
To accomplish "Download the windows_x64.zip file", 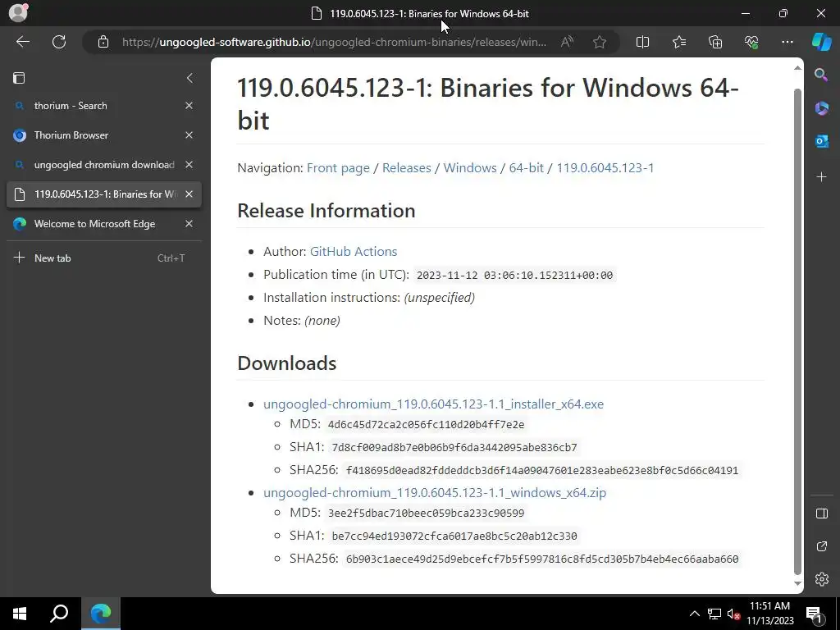I will [435, 492].
